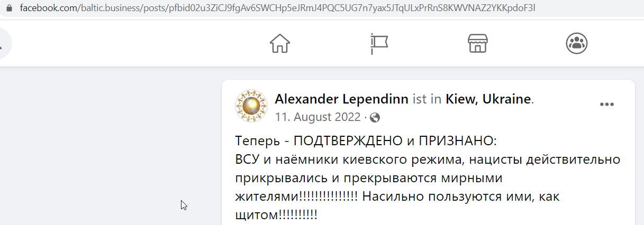Open the Kiew, Ukraine location link
Image resolution: width=644 pixels, height=225 pixels.
(x=488, y=99)
